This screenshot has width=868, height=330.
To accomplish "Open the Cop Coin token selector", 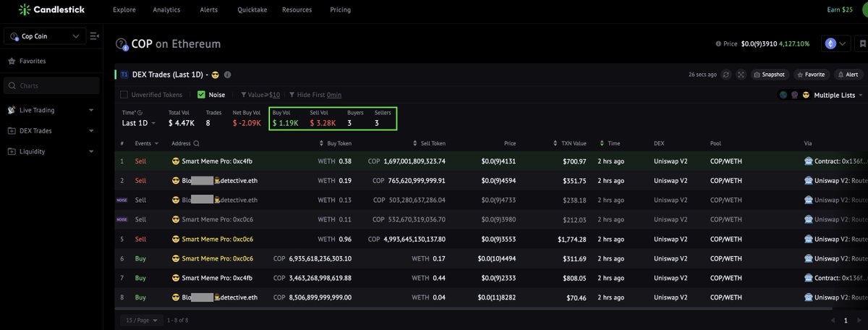I will (45, 36).
